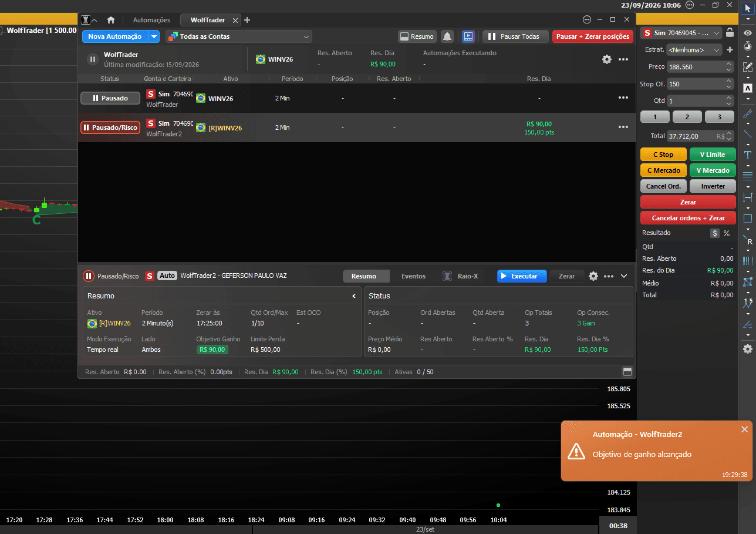Viewport: 756px width, 534px height.
Task: Select the horizontal lines tool
Action: pos(748,176)
